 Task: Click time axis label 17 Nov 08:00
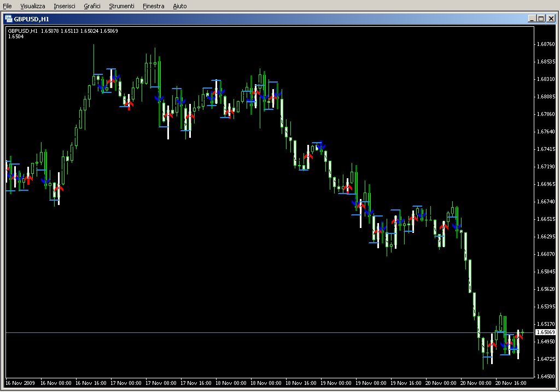[161, 383]
